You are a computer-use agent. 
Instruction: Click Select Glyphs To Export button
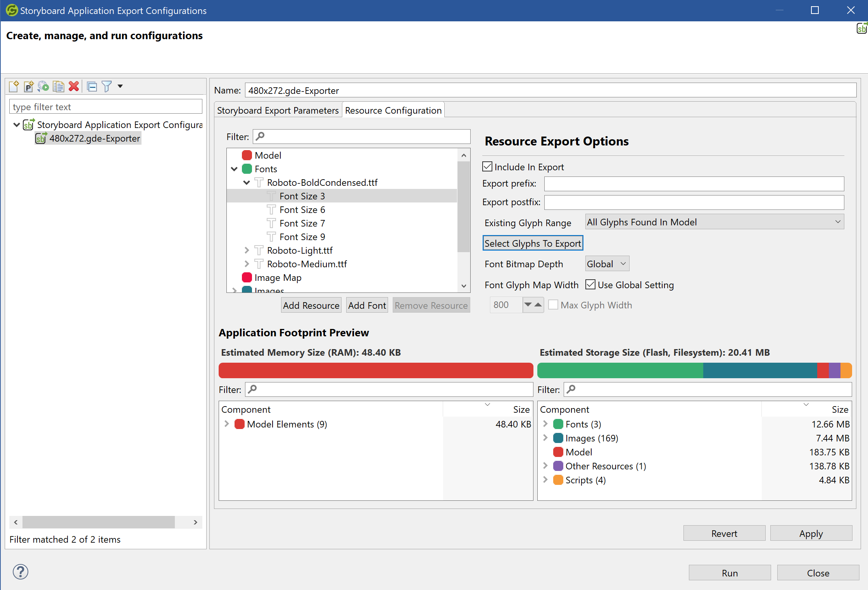coord(533,243)
